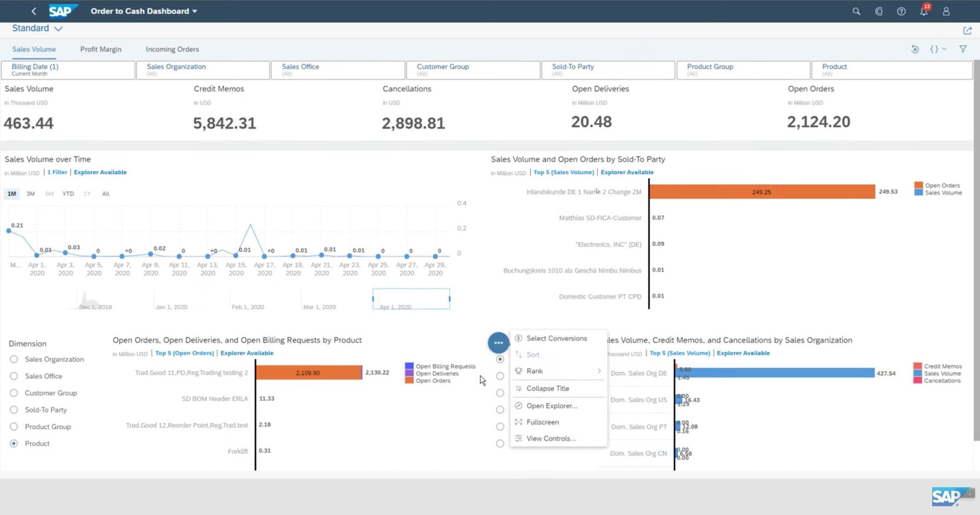Open notifications bell with 12 badge
The height and width of the screenshot is (515, 980).
point(923,12)
